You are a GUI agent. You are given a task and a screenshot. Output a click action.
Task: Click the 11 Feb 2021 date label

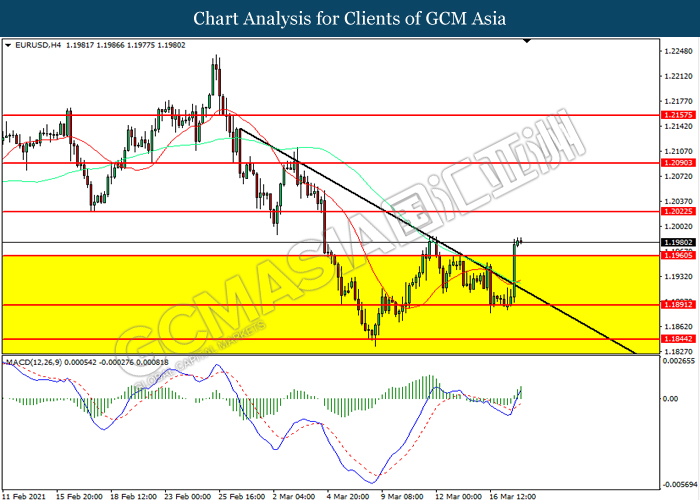coord(24,496)
